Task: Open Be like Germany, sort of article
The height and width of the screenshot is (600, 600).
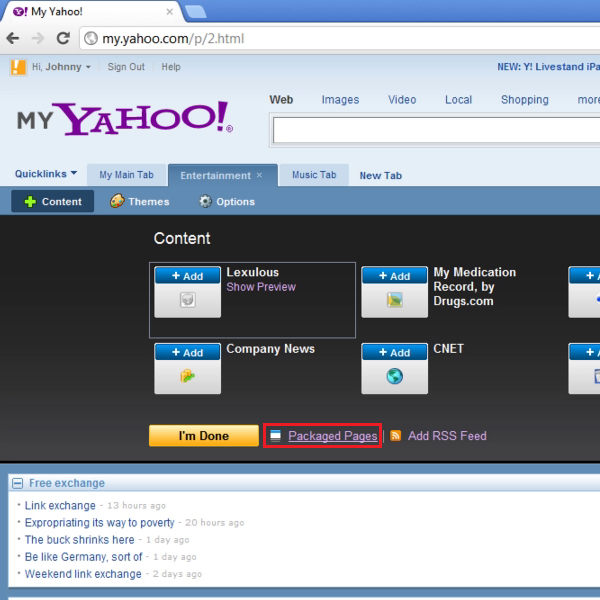Action: click(83, 557)
